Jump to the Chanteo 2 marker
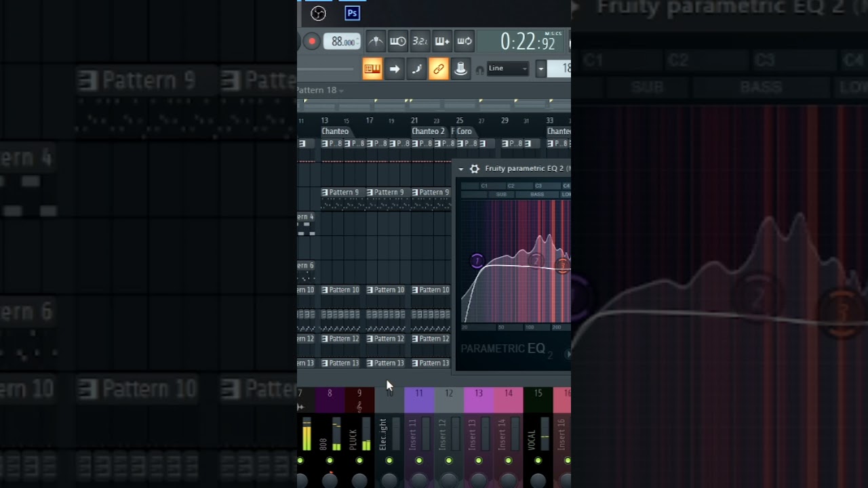 pos(429,131)
